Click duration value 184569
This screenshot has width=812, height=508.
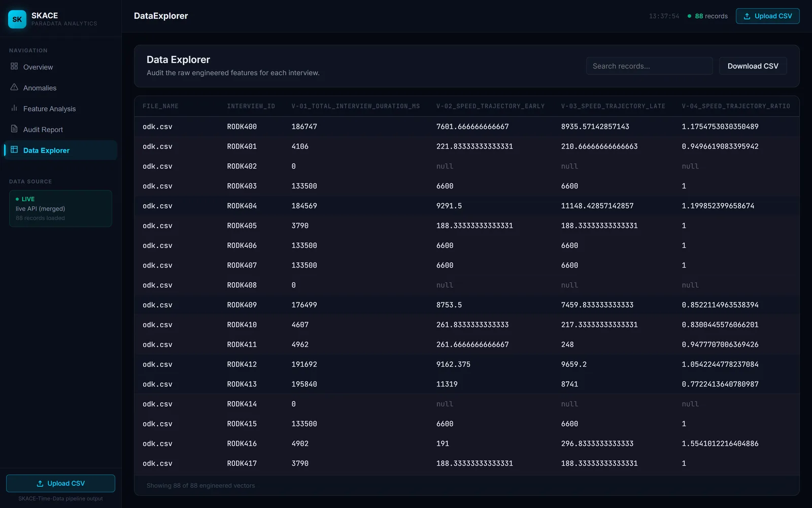(304, 206)
